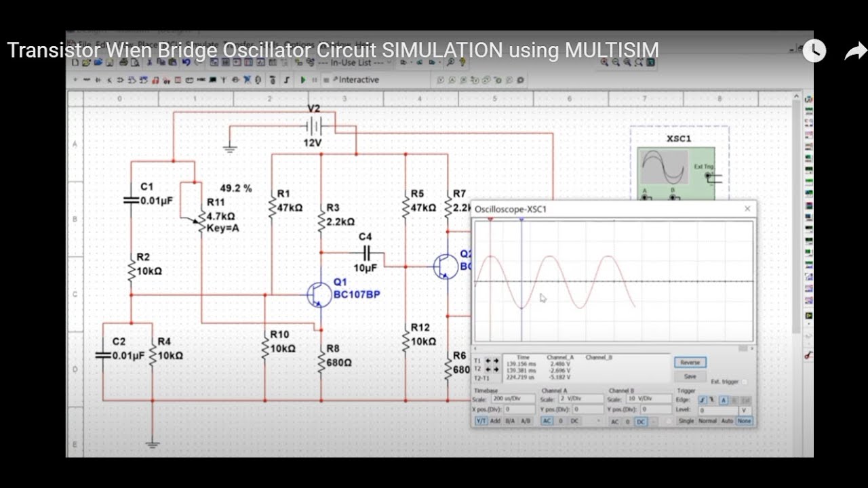Select Single trigger mode
The image size is (868, 488).
pyautogui.click(x=686, y=421)
